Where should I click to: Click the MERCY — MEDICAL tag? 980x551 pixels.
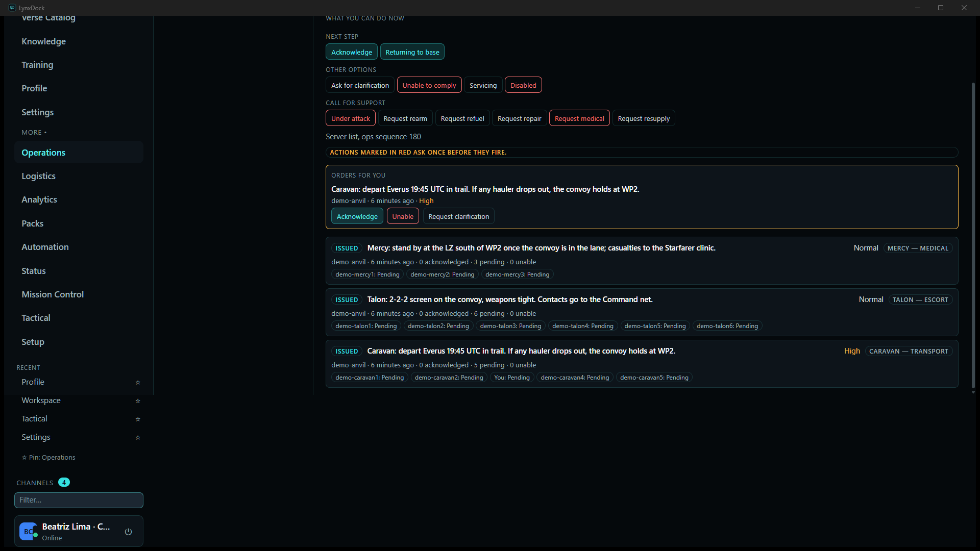point(918,248)
